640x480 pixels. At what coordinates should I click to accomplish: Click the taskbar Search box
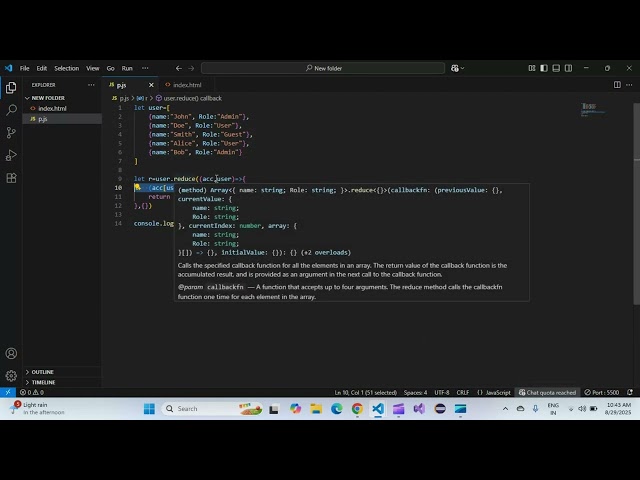[x=213, y=409]
